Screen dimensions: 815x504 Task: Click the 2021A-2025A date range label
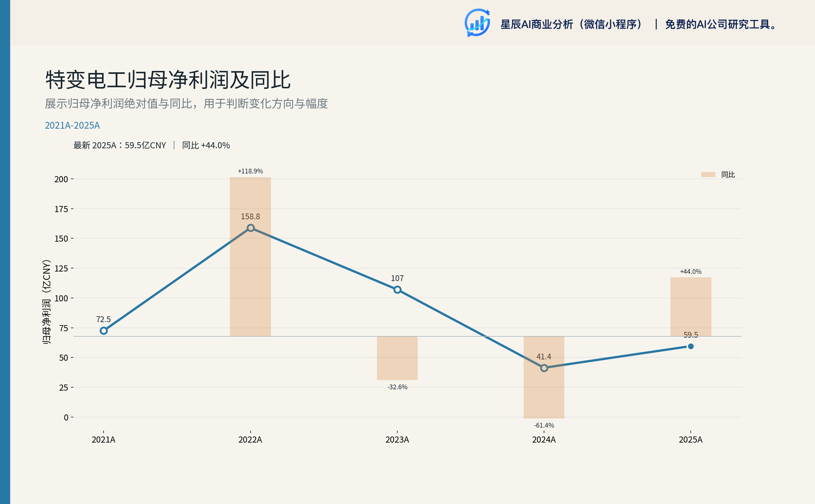(x=72, y=125)
